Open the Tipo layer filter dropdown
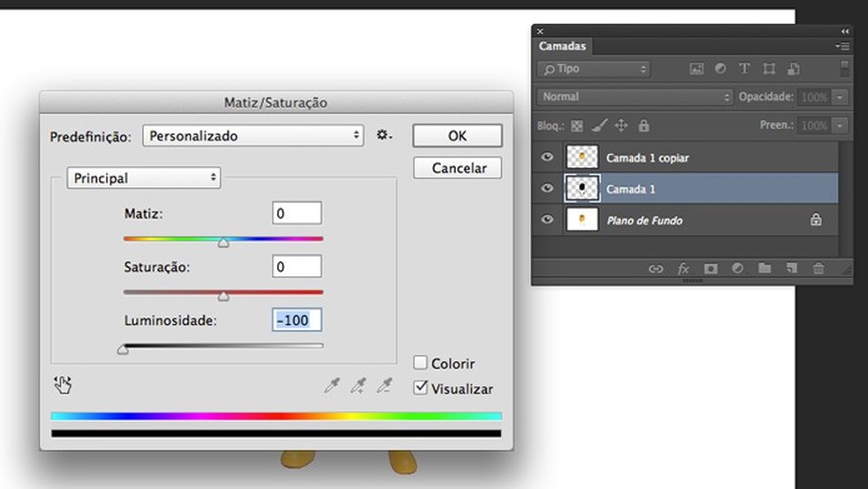 click(x=594, y=69)
